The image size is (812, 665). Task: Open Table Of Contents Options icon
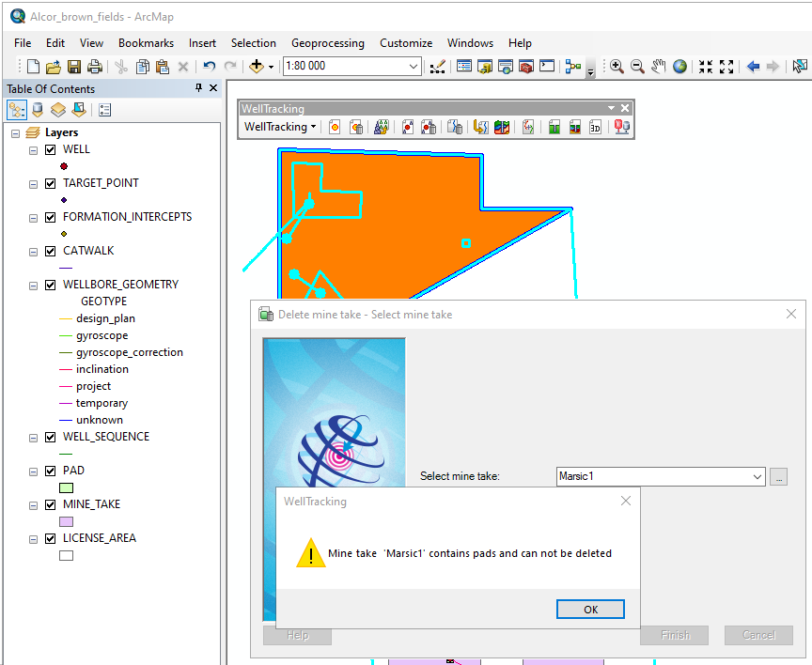104,110
